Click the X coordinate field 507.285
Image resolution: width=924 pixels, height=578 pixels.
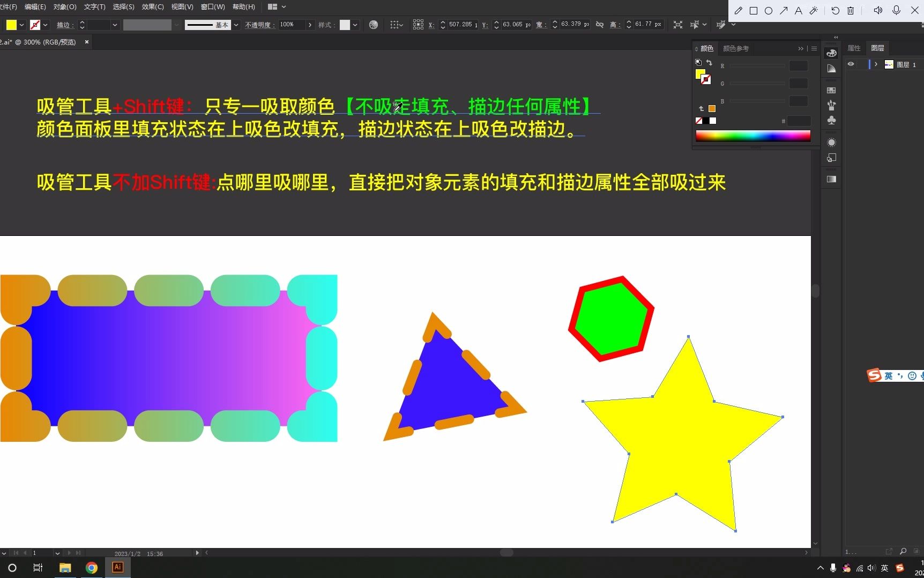coord(462,25)
